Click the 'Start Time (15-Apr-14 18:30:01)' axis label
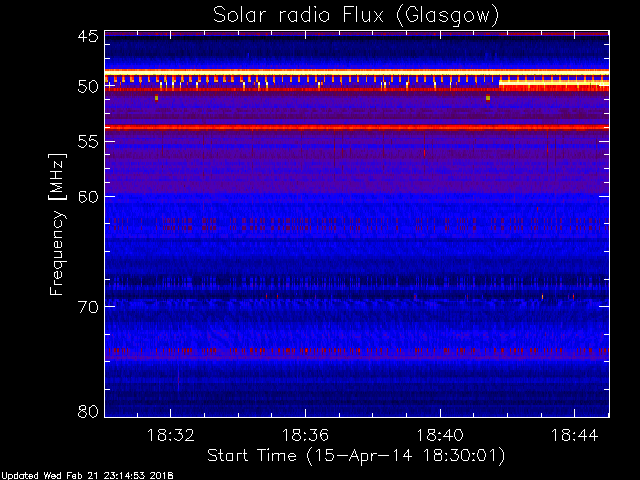Image resolution: width=640 pixels, height=480 pixels. (x=356, y=456)
